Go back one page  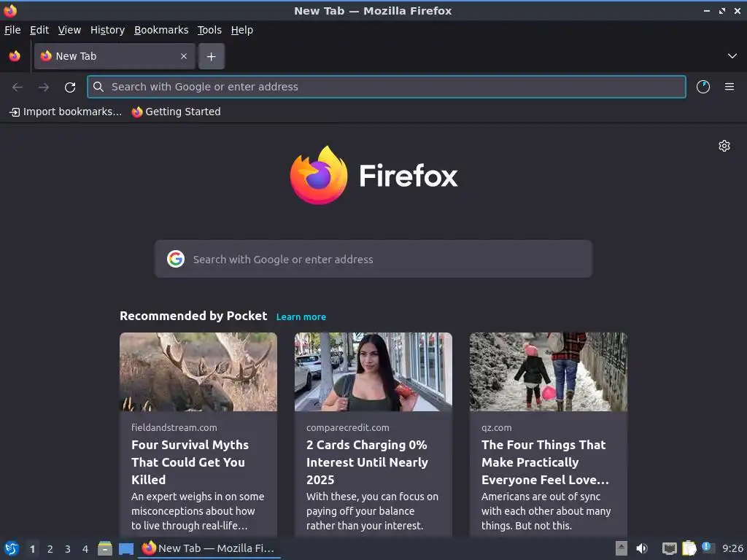coord(18,87)
